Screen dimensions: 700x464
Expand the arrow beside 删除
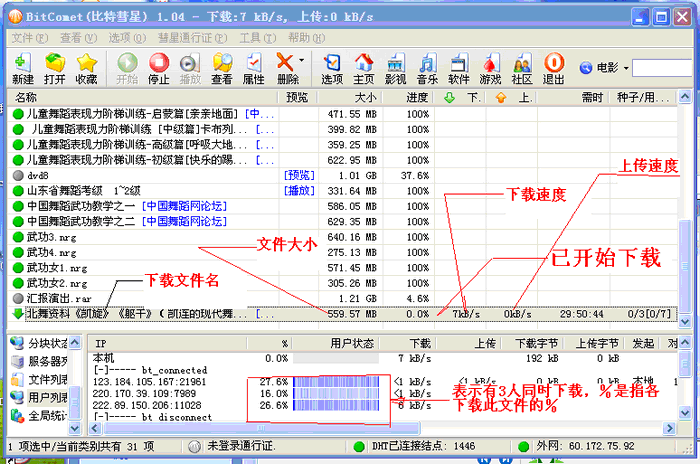tap(302, 60)
